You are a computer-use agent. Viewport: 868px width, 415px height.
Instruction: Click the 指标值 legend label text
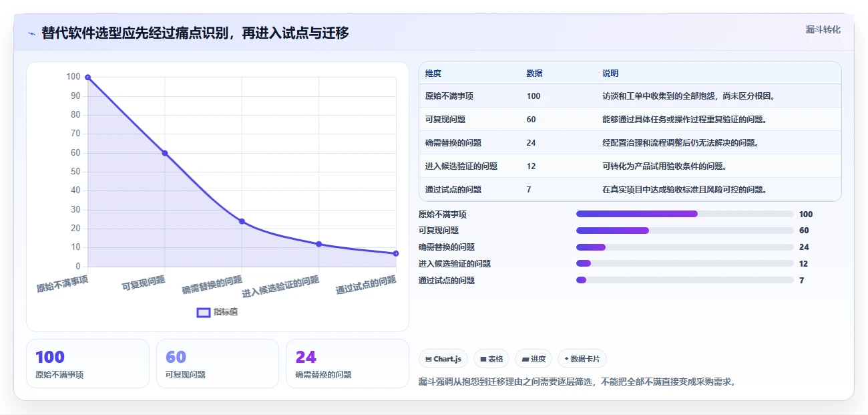pos(226,312)
